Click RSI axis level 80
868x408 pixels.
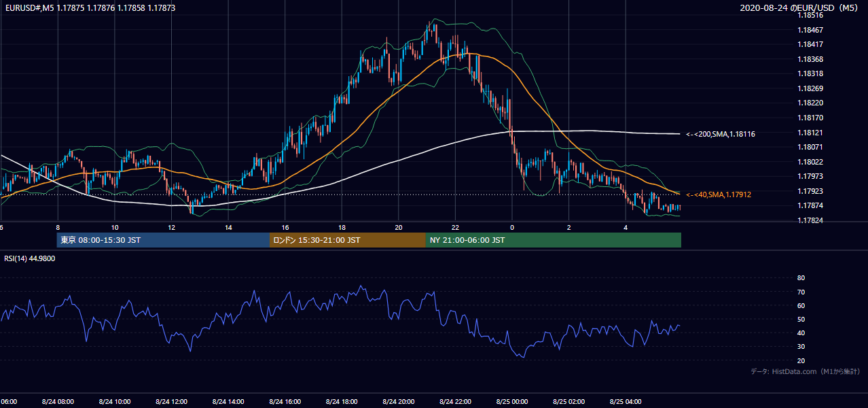[x=801, y=278]
